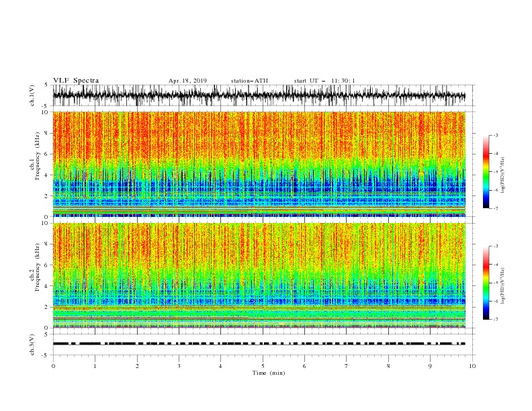Image resolution: width=532 pixels, height=411 pixels.
Task: Click the ch.2 PSD color scale bar
Action: click(486, 283)
